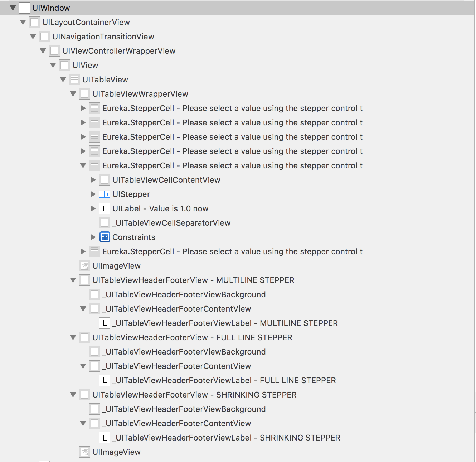Select the last Eureka.StepperCell entry
The width and height of the screenshot is (476, 462).
coord(233,251)
